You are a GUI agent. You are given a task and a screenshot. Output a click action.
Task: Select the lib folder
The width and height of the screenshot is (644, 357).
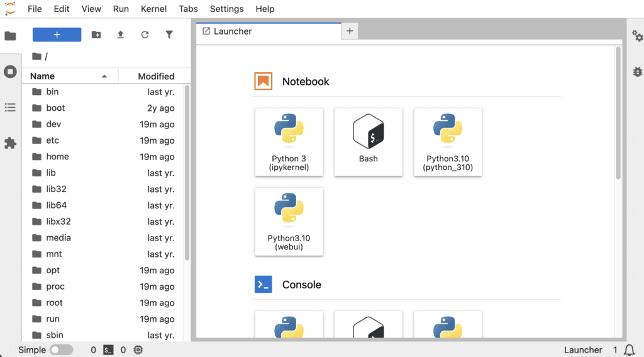[x=103, y=173]
